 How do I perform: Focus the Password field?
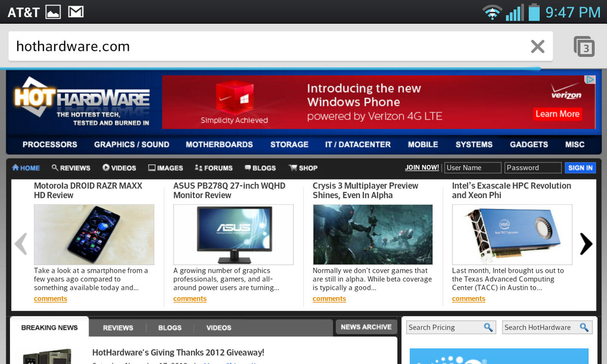point(533,167)
